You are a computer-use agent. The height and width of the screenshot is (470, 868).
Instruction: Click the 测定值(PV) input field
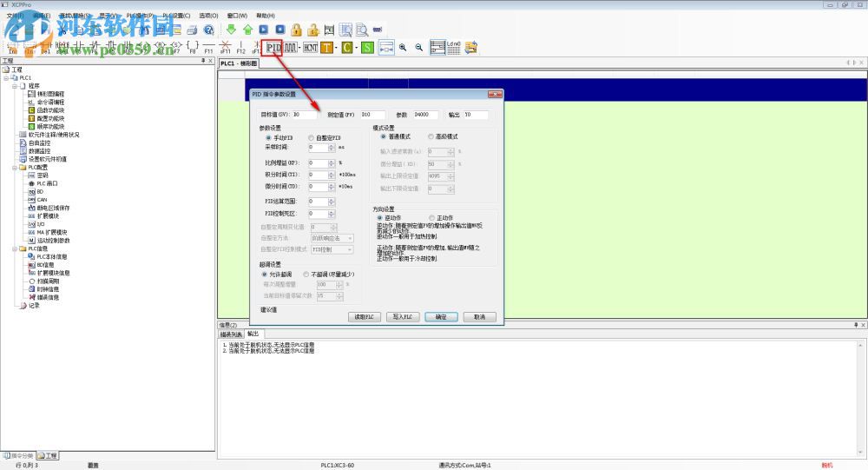click(372, 115)
